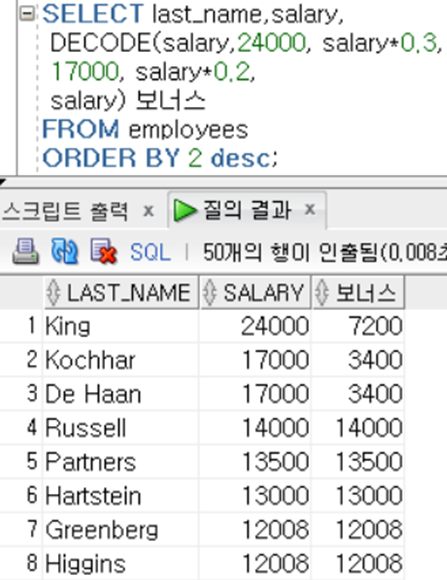447x580 pixels.
Task: Click Kochhar's 3400 bonus cell
Action: pyautogui.click(x=358, y=360)
